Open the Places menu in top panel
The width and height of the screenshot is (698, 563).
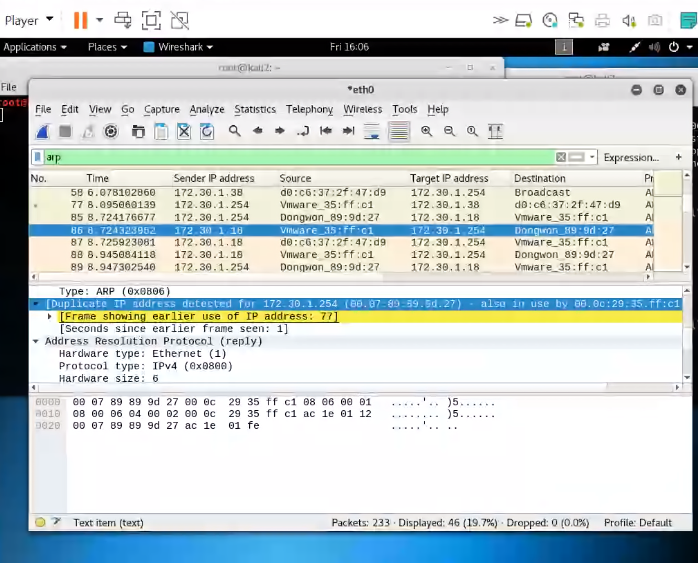(107, 47)
